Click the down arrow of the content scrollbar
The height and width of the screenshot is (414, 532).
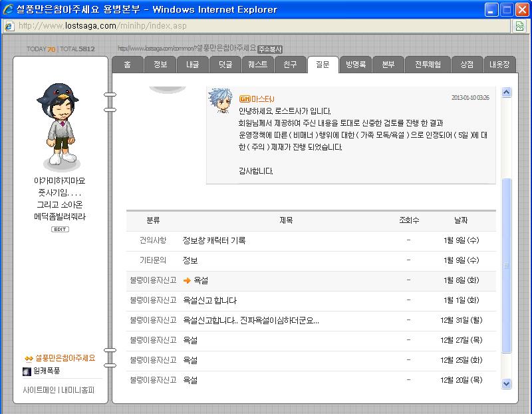[506, 384]
